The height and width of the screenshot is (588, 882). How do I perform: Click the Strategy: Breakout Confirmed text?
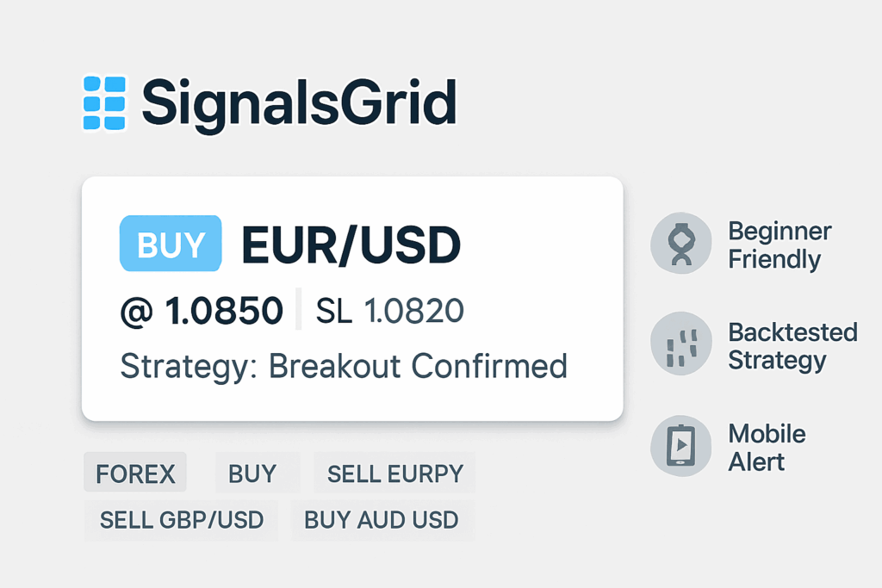pyautogui.click(x=344, y=366)
